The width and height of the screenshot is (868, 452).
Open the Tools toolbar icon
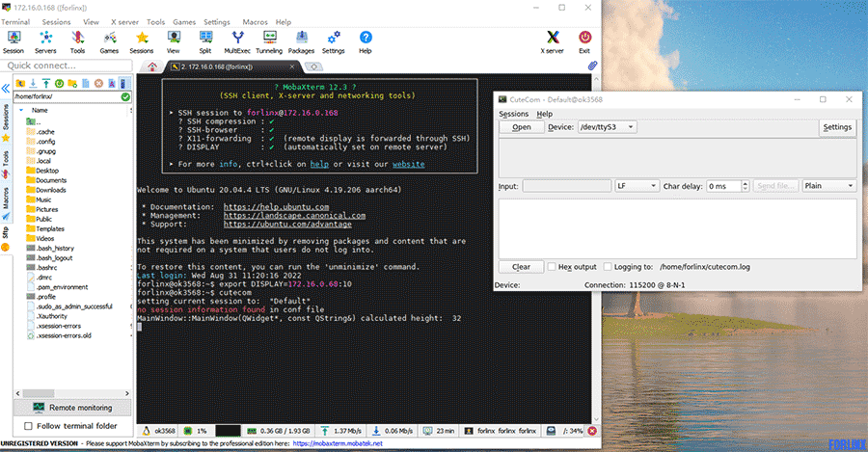(x=77, y=42)
